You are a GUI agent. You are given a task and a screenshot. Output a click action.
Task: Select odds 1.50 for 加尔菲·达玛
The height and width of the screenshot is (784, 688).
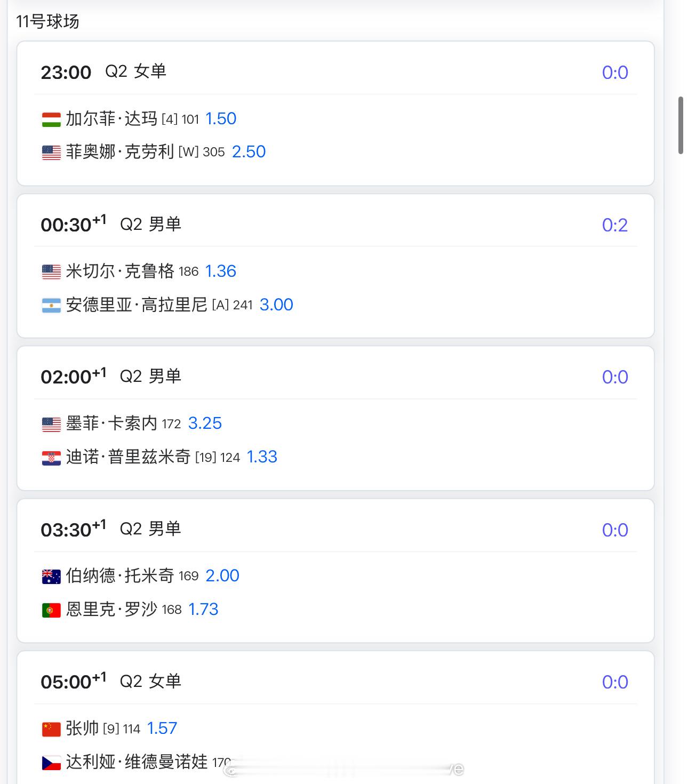(x=221, y=118)
